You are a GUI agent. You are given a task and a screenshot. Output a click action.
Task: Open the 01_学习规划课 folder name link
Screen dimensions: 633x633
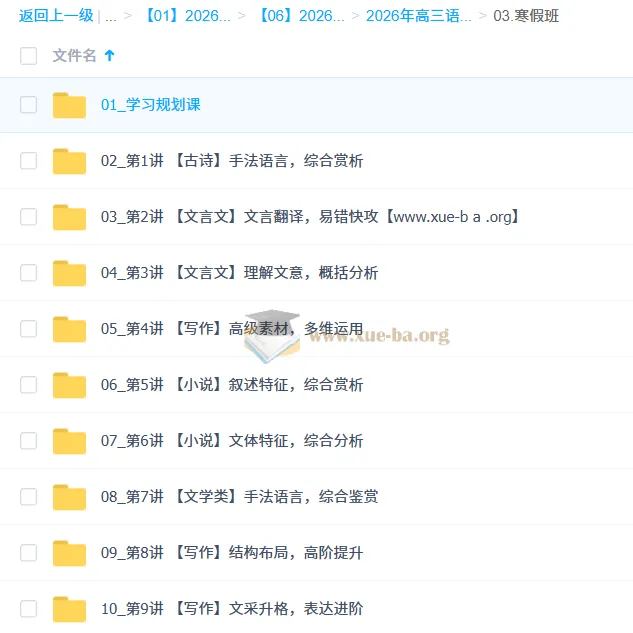point(151,105)
